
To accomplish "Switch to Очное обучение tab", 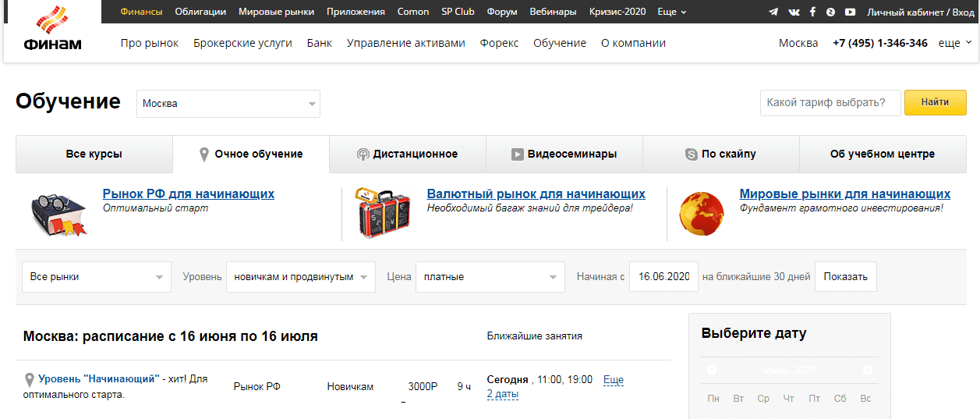I will pos(251,154).
